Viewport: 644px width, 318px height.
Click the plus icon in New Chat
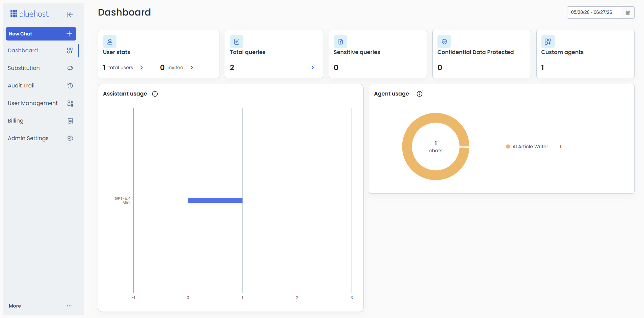point(69,34)
